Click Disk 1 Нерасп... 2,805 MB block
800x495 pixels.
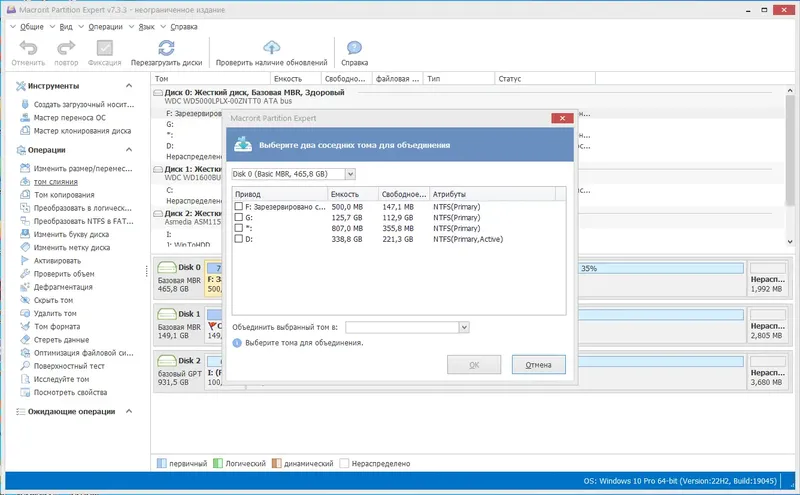(x=767, y=325)
